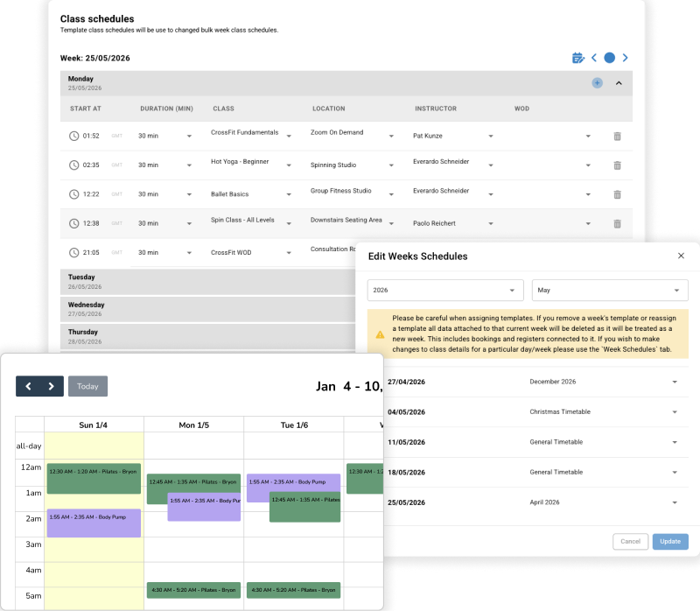Go to previous calendar week arrow
Viewport: 700px width, 611px height.
click(28, 386)
